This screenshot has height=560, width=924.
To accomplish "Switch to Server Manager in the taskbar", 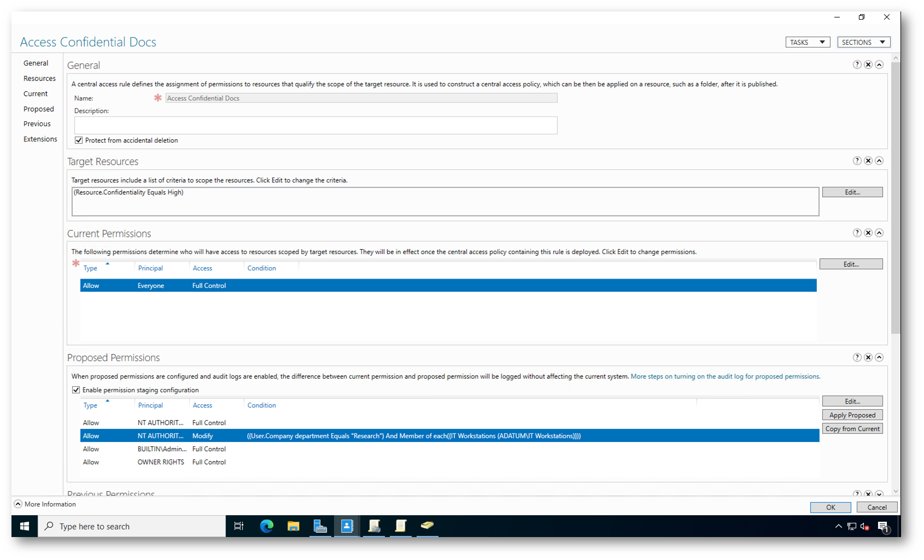I will [x=320, y=526].
